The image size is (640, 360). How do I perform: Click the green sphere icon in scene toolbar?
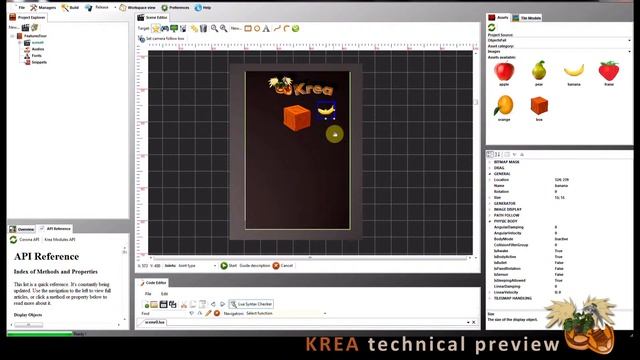coord(296,28)
